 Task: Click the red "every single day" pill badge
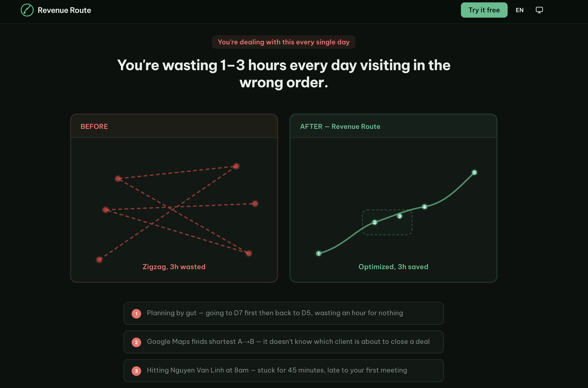tap(283, 42)
